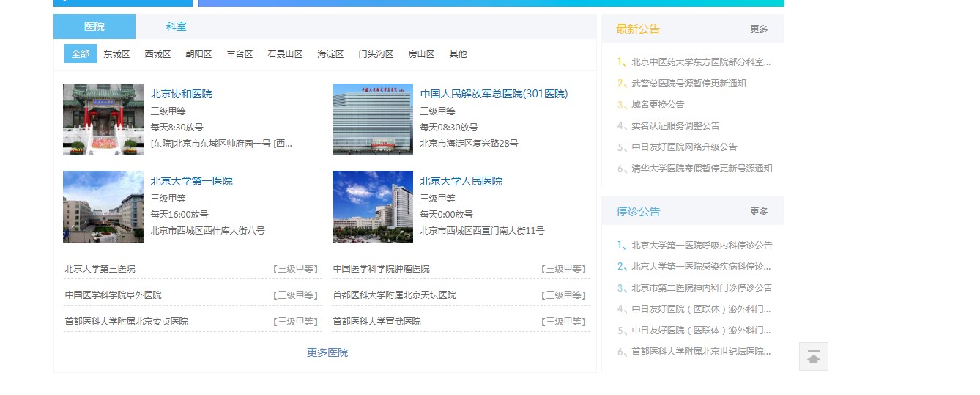
Task: Click 每天16:00放号 under 北京大学第一医院
Action: (179, 215)
